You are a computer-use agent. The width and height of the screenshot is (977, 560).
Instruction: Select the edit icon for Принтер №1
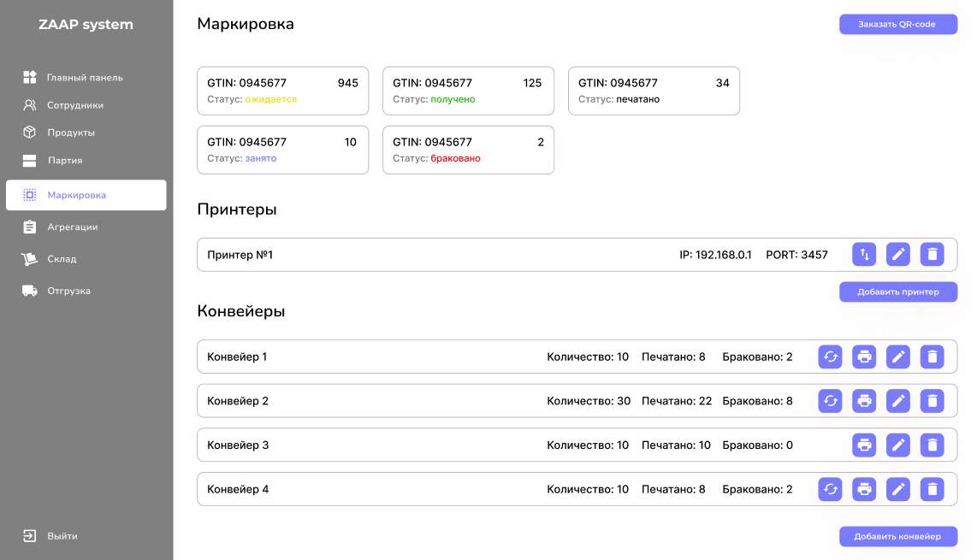pyautogui.click(x=897, y=254)
